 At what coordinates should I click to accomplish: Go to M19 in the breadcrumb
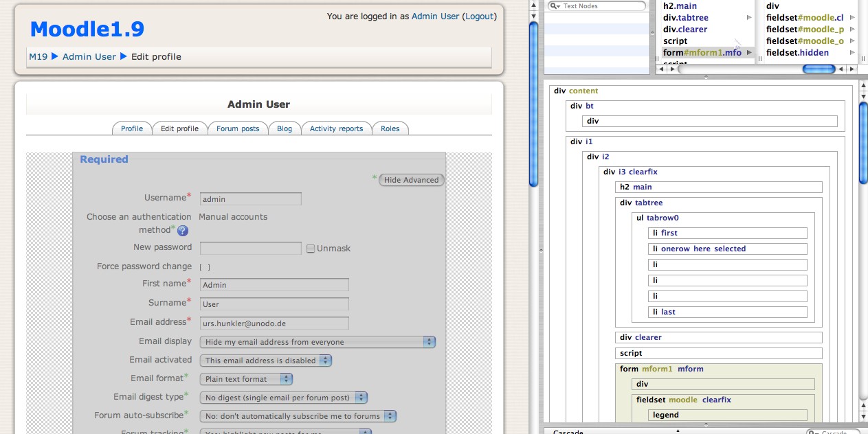38,56
